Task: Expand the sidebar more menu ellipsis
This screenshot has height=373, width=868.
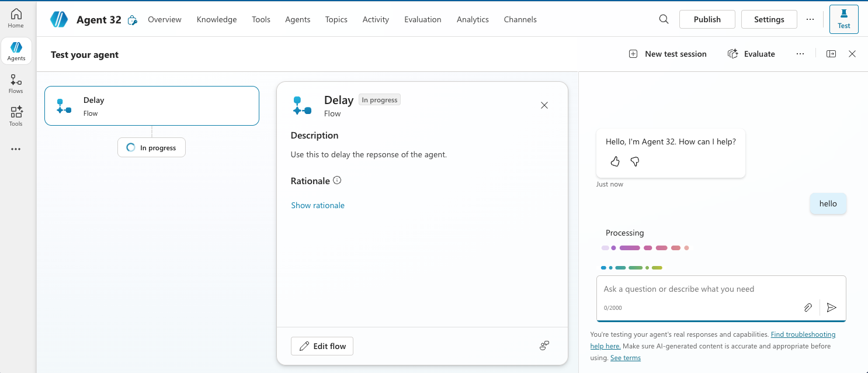Action: 16,149
